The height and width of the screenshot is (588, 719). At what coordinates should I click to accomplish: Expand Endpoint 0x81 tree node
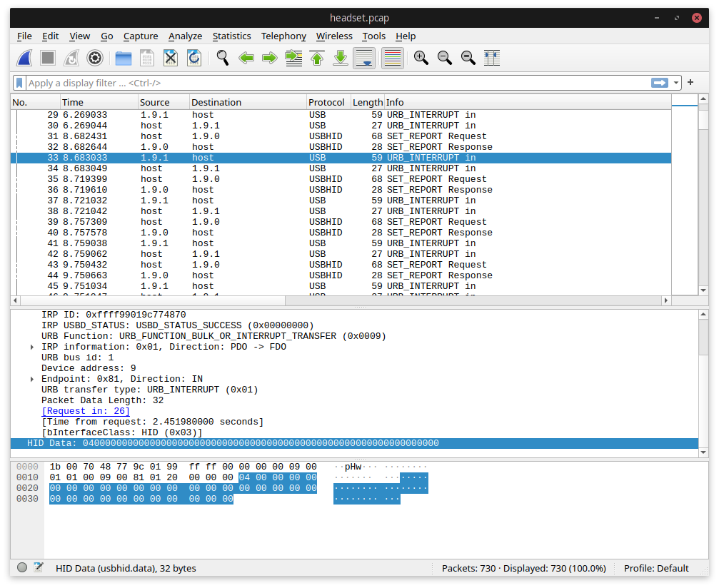click(31, 379)
